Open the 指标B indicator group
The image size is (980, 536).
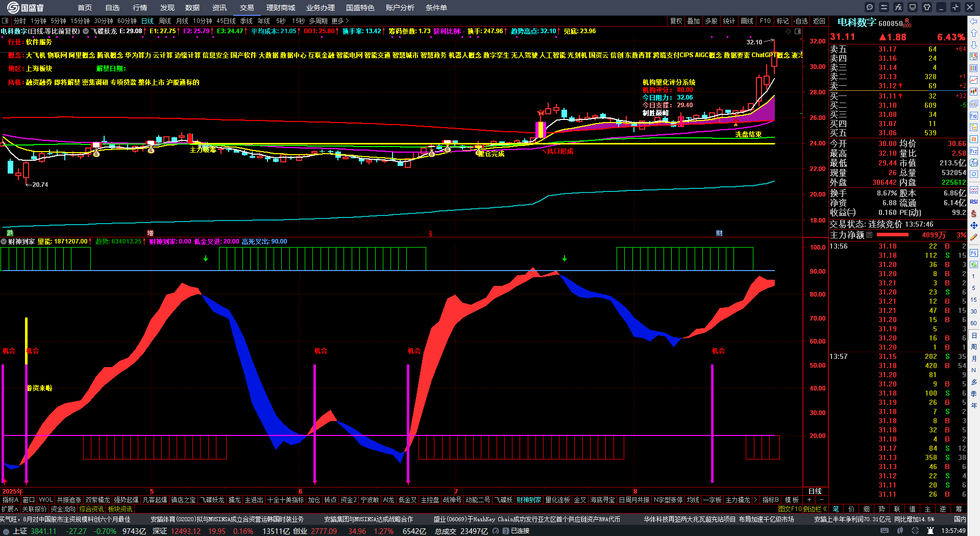[x=770, y=500]
